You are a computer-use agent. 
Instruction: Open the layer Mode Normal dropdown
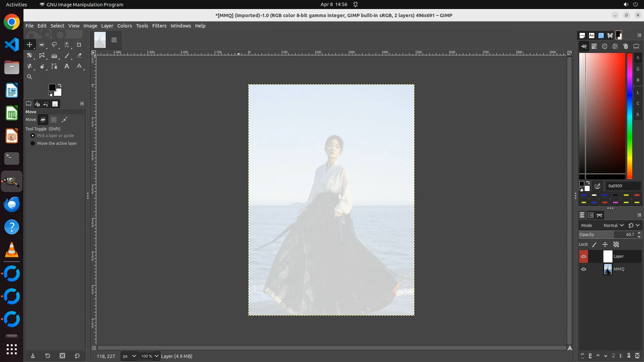[613, 226]
